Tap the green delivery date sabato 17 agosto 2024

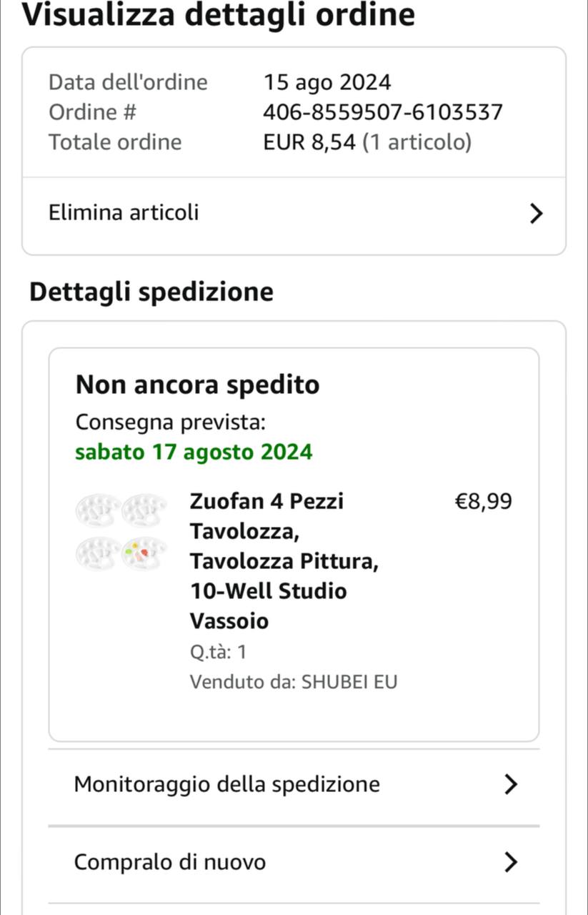point(194,452)
